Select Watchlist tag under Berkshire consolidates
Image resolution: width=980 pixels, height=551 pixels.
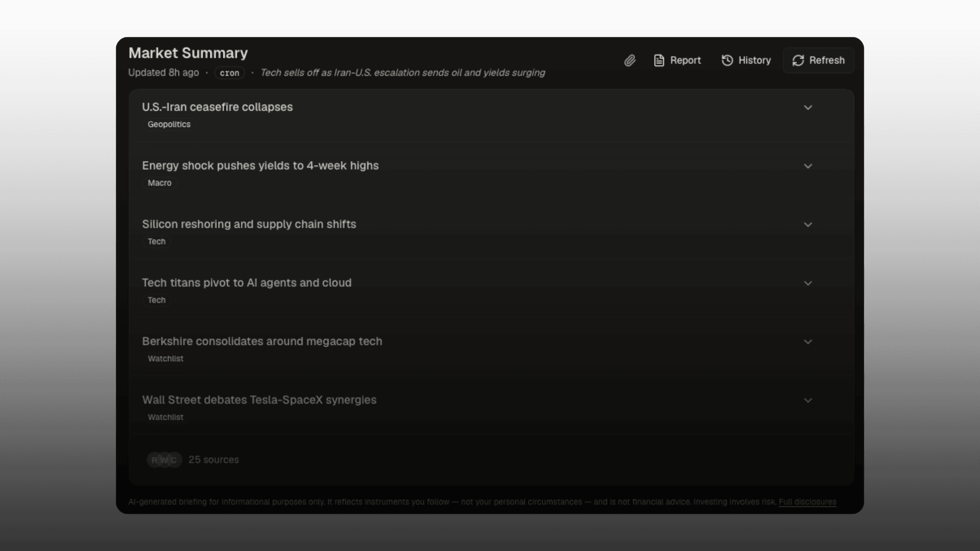[x=165, y=359]
